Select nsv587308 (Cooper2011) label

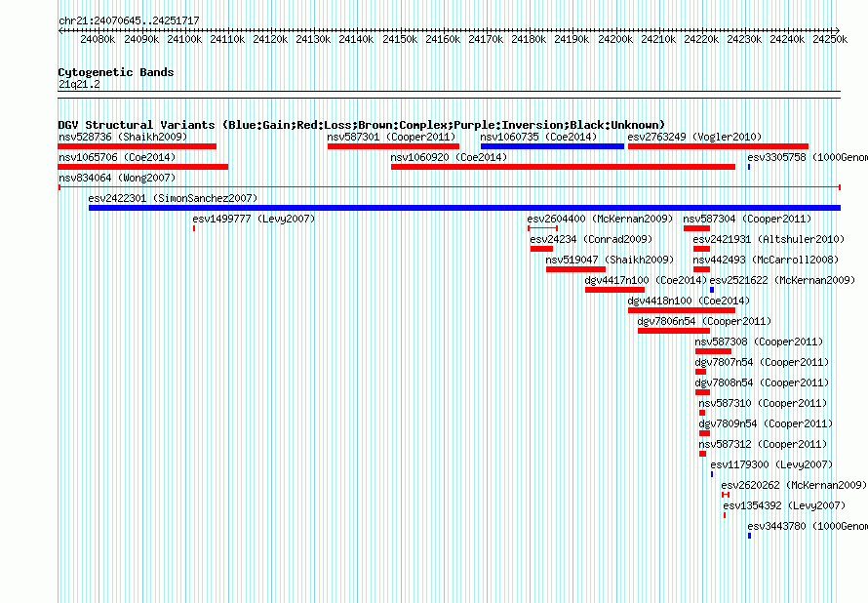[759, 342]
